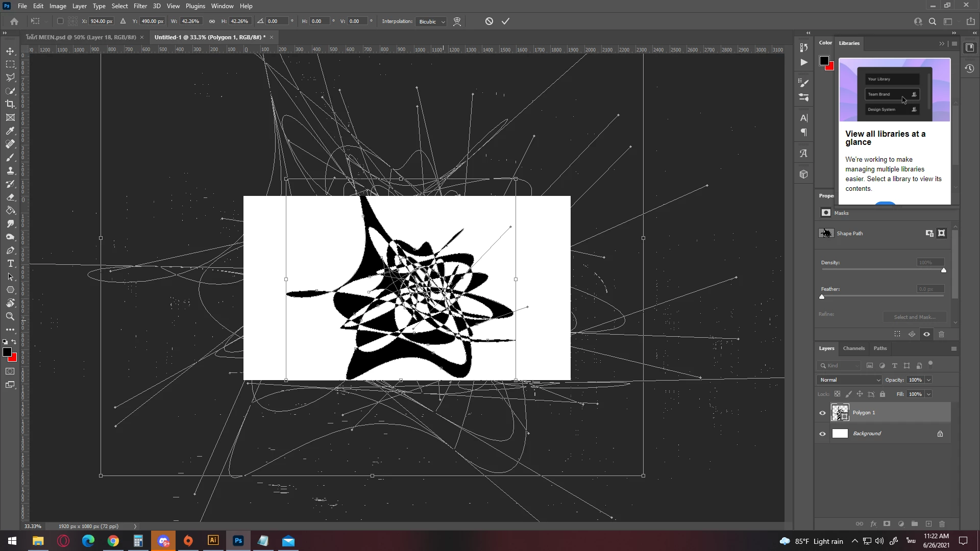This screenshot has width=980, height=551.
Task: Switch to the Channels tab
Action: point(853,348)
